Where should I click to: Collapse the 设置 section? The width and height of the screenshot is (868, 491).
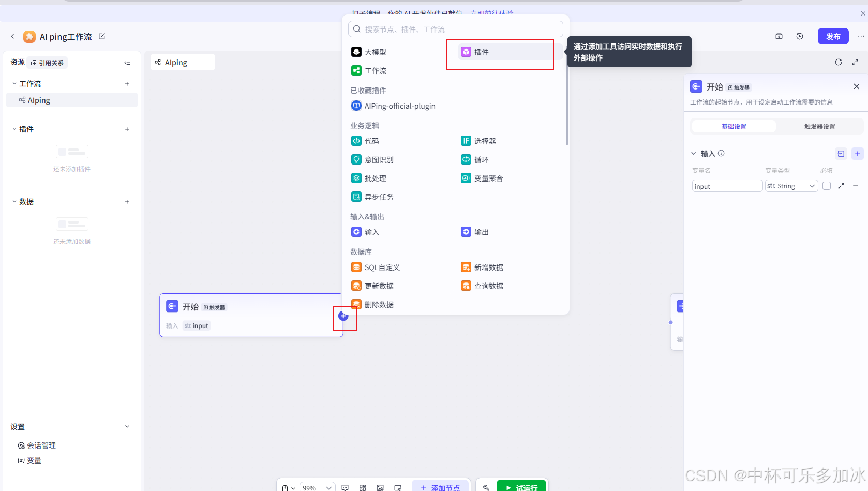click(x=127, y=426)
